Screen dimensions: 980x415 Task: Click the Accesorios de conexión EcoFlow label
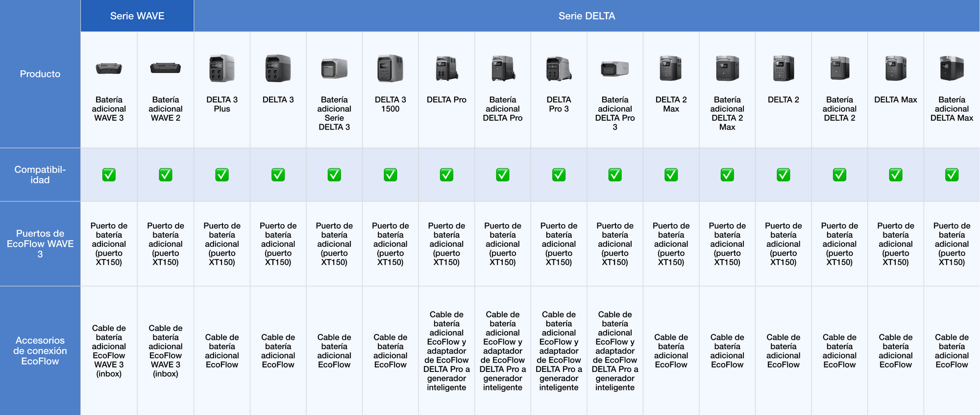40,350
